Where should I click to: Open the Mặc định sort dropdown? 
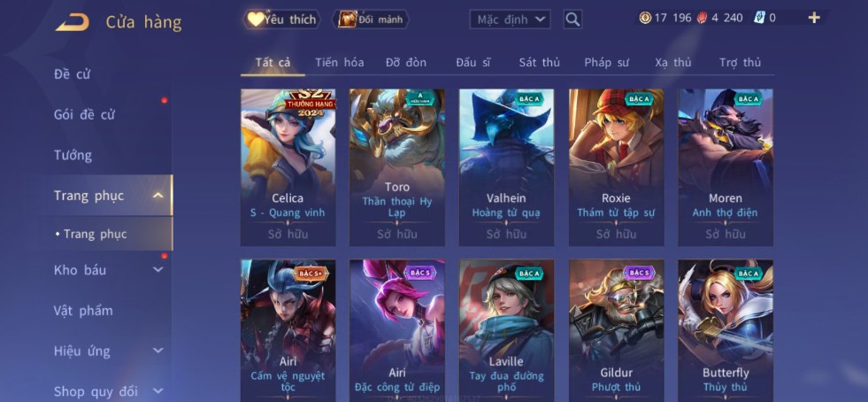click(510, 19)
